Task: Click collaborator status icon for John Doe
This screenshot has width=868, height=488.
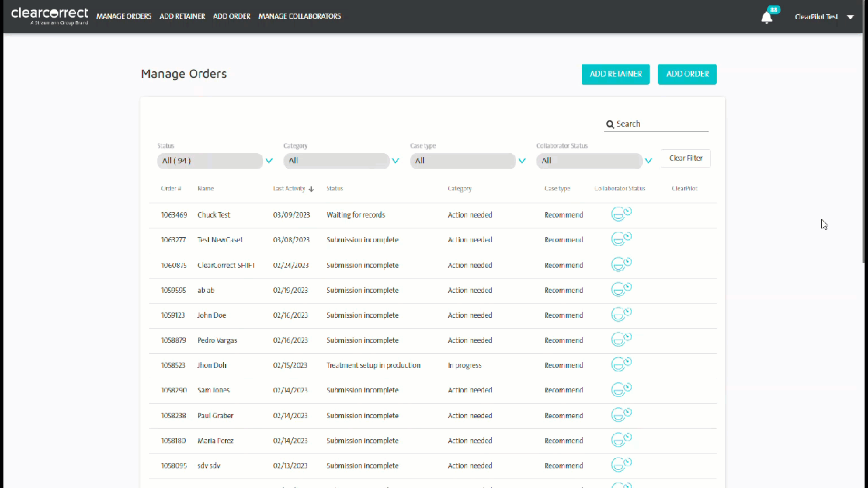Action: point(621,314)
